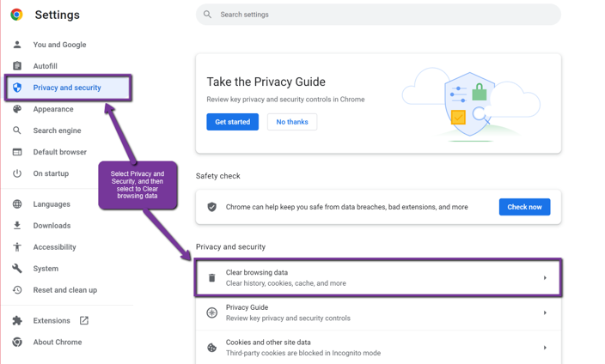The width and height of the screenshot is (605, 364).
Task: Expand the Privacy Guide row arrow
Action: coord(545,312)
